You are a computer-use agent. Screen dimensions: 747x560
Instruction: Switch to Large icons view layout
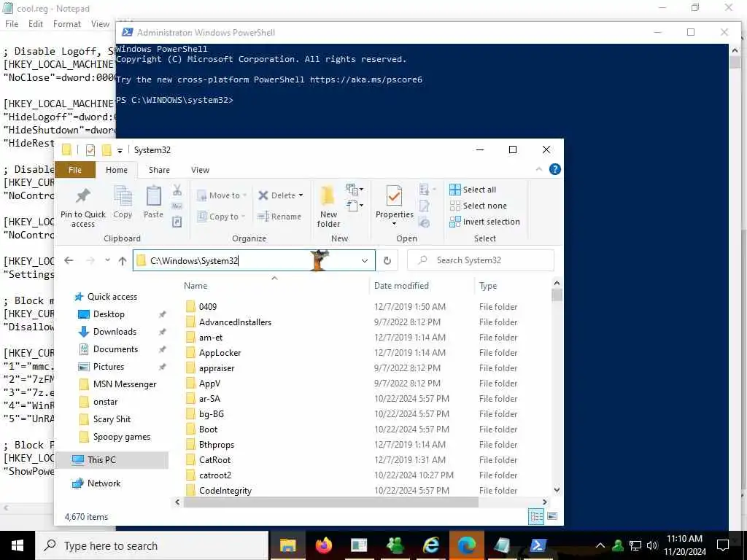pos(552,516)
